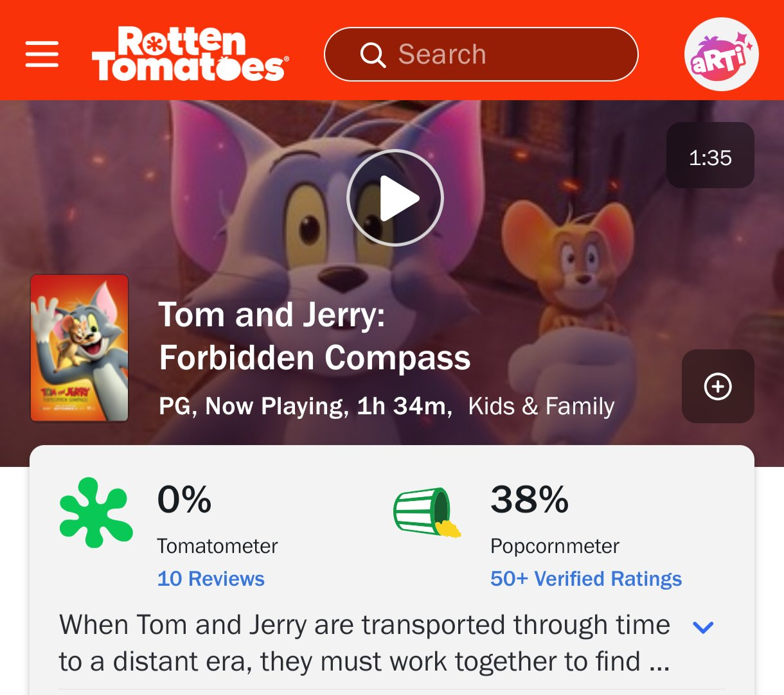Click the green splat Tomatometer icon
Screen dimensions: 784x695
tap(96, 513)
